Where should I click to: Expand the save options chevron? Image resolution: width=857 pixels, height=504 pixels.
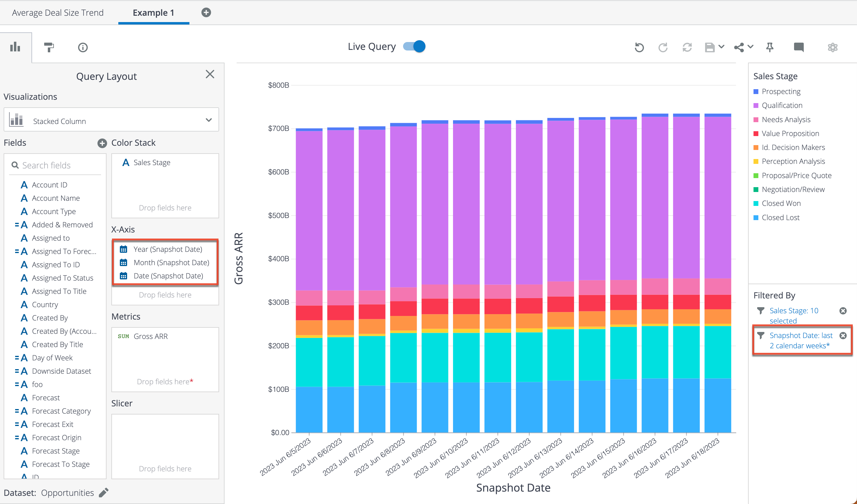(x=721, y=47)
